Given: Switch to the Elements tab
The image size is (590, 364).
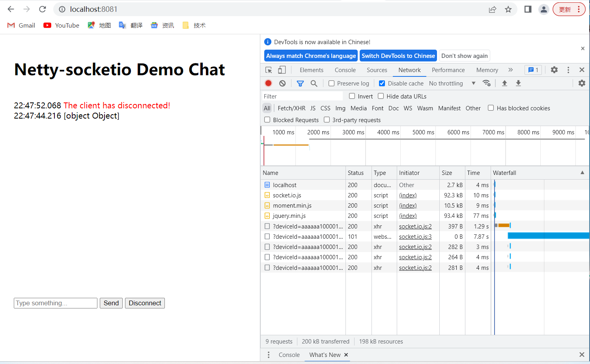Looking at the screenshot, I should click(312, 70).
